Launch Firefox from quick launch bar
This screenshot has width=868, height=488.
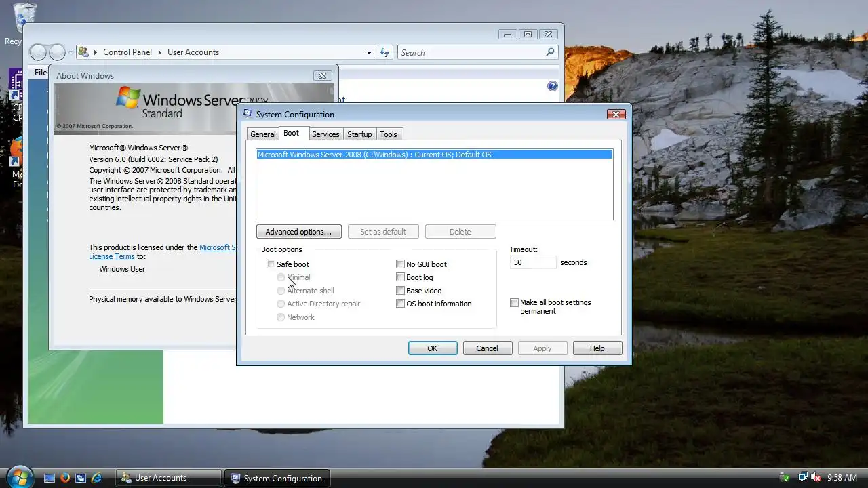[x=65, y=478]
